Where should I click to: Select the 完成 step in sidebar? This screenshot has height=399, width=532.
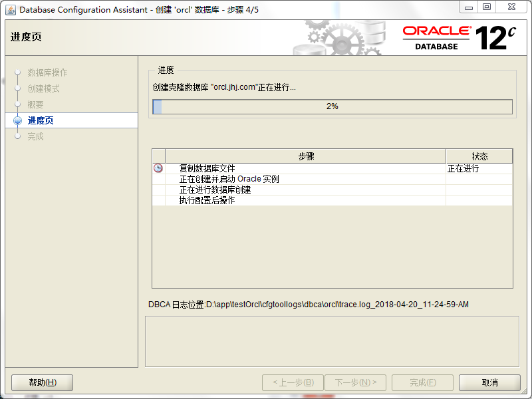[35, 136]
